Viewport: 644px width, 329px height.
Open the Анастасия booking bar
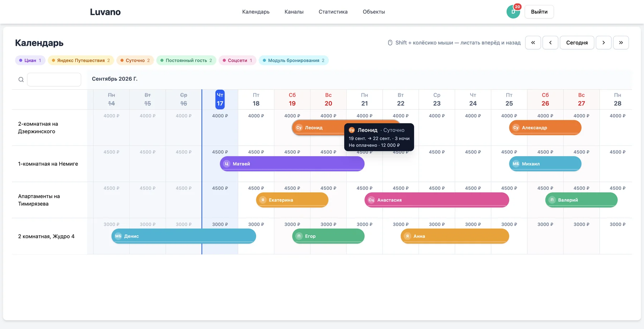click(437, 200)
